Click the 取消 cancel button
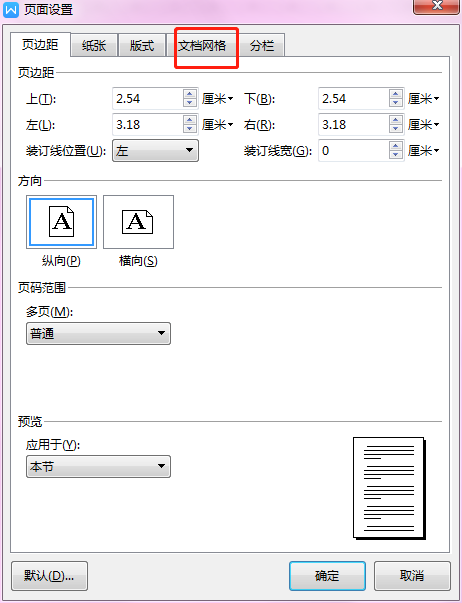 [412, 576]
